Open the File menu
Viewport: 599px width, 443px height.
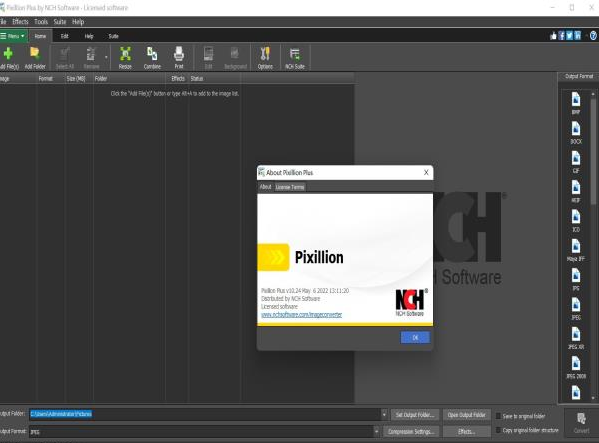click(3, 22)
